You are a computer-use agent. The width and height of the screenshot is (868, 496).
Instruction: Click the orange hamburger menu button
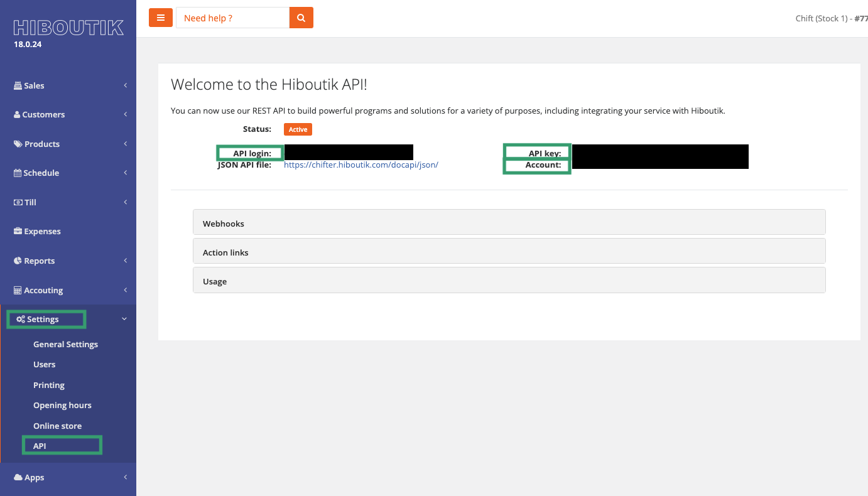point(161,18)
